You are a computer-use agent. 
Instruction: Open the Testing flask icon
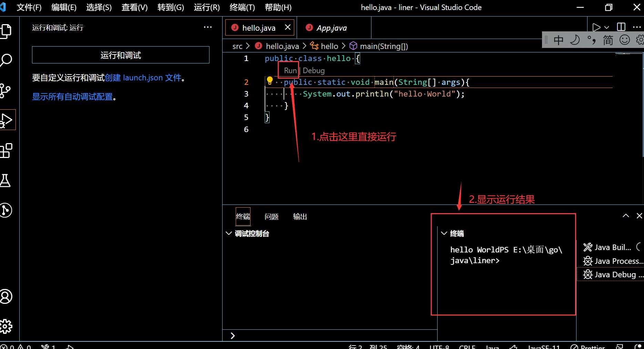click(x=7, y=180)
